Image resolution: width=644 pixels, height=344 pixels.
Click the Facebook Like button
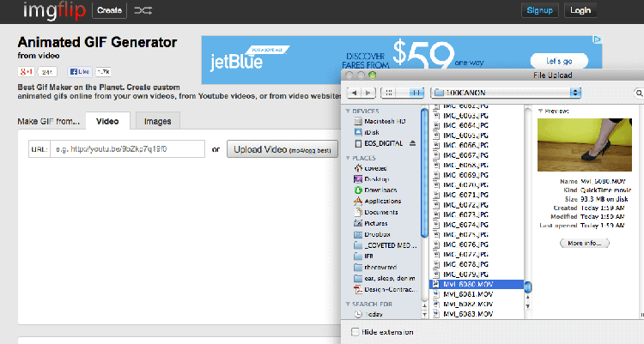pos(80,72)
